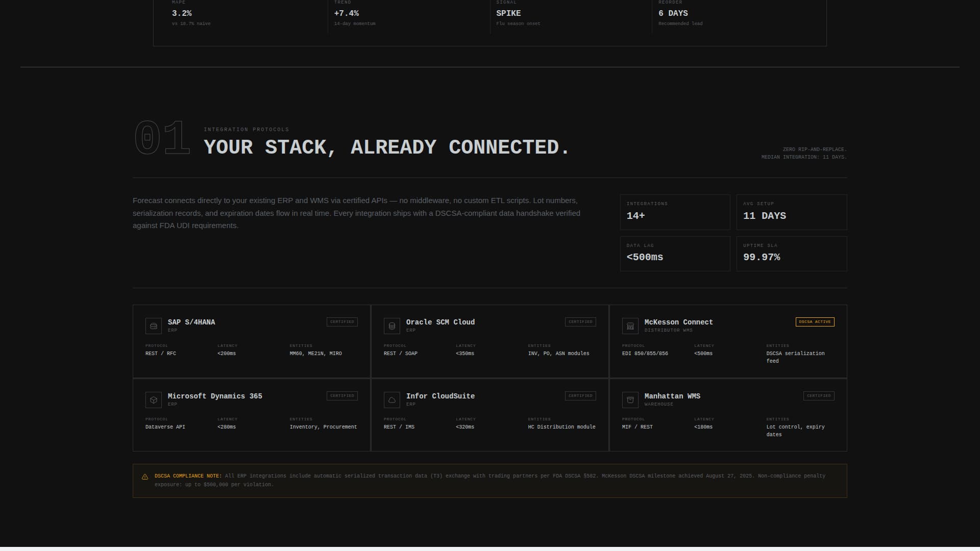
Task: Click the '<320ms' latency for Infor
Action: pos(465,427)
